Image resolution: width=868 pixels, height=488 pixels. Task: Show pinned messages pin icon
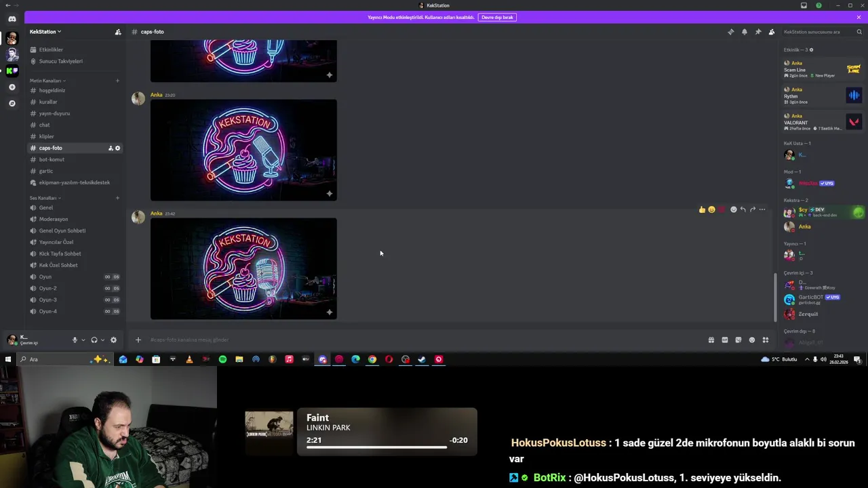pos(757,32)
